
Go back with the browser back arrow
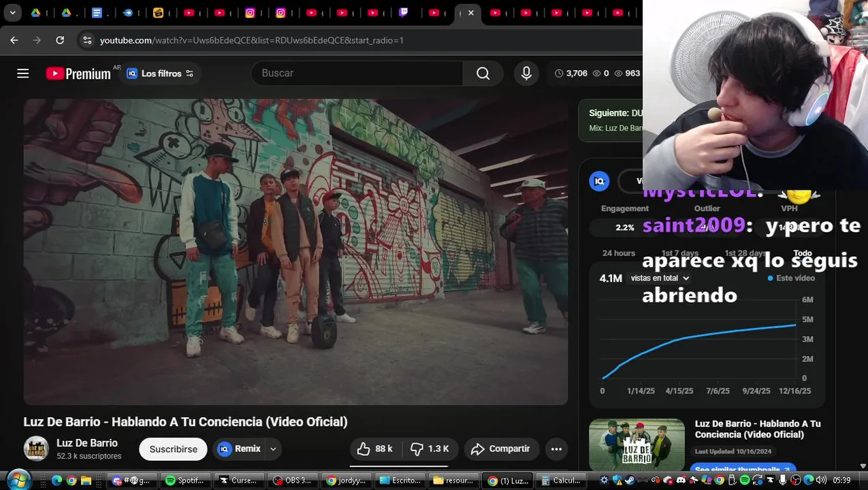click(14, 40)
